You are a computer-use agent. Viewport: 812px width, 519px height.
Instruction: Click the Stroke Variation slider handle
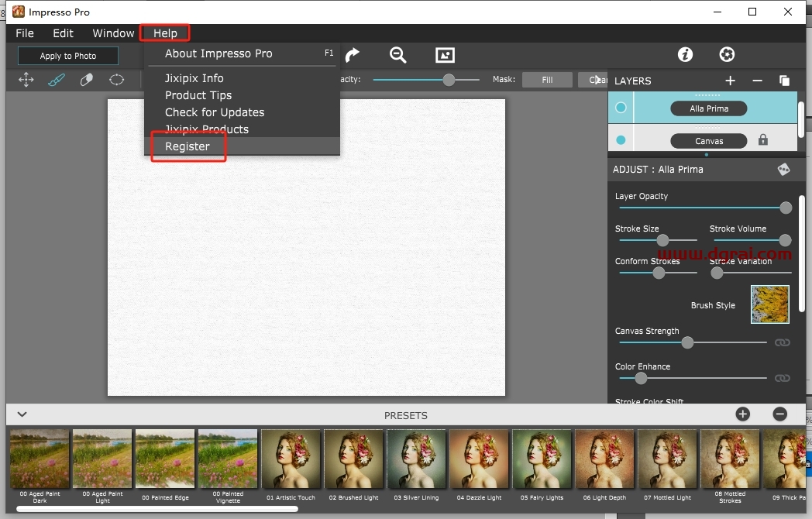(x=717, y=273)
